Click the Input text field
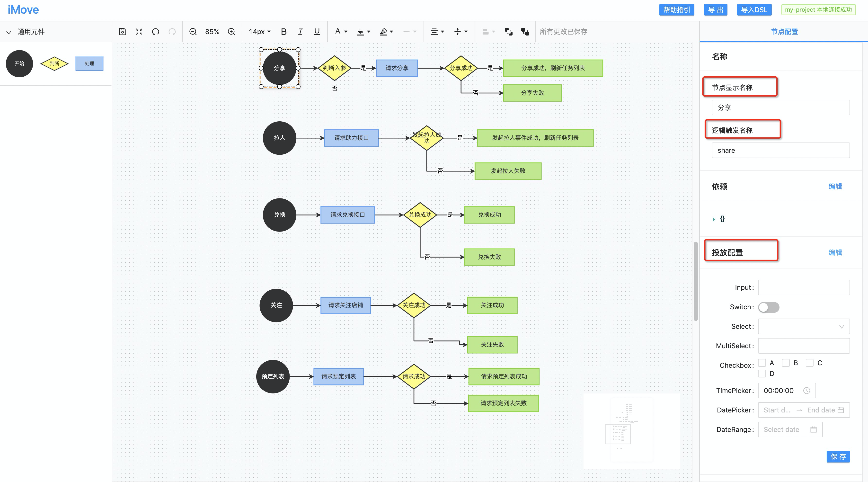The height and width of the screenshot is (482, 868). [804, 287]
